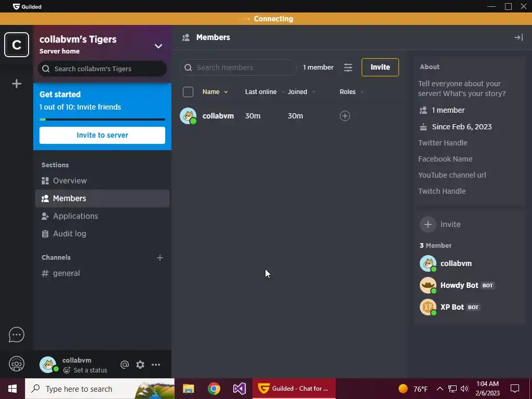Image resolution: width=532 pixels, height=399 pixels.
Task: Open user settings gear icon
Action: coord(140,365)
